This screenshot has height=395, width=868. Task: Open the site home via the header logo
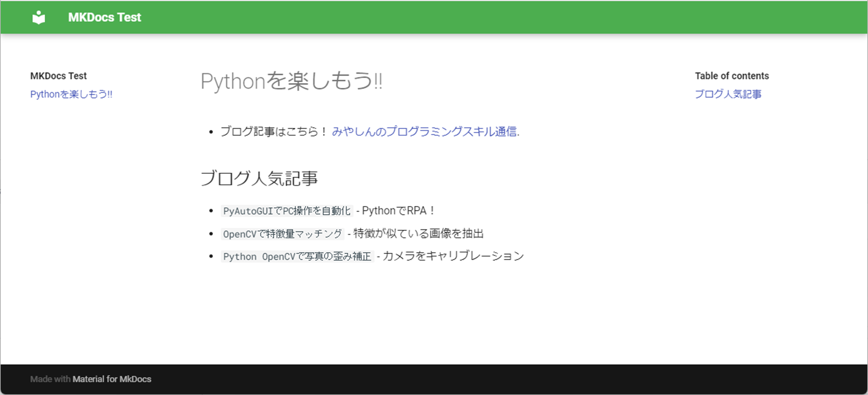pyautogui.click(x=38, y=17)
